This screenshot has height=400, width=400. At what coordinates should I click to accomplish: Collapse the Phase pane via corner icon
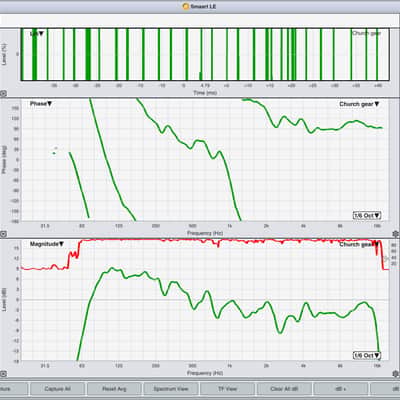3,234
